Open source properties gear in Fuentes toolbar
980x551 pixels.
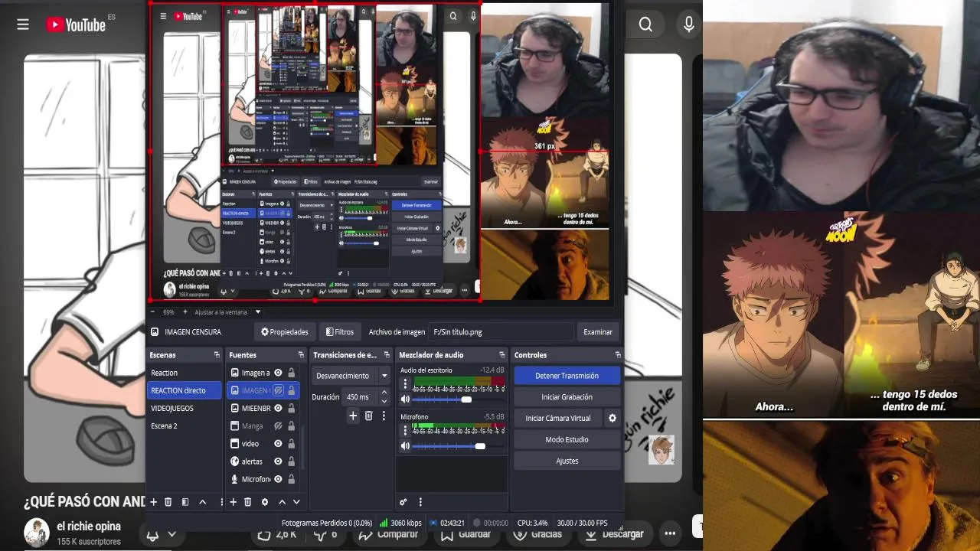265,502
